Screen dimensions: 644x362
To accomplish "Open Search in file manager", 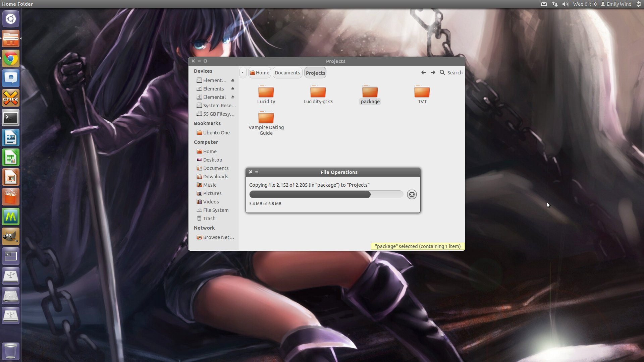I will pos(451,72).
